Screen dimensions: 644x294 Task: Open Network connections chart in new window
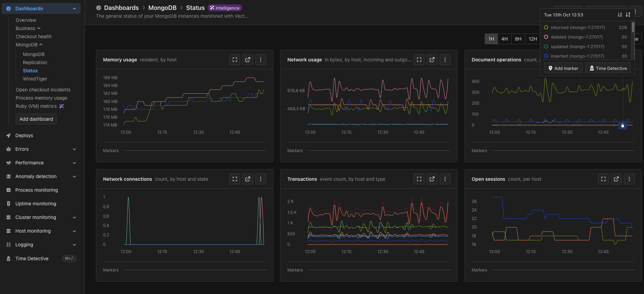click(x=248, y=179)
